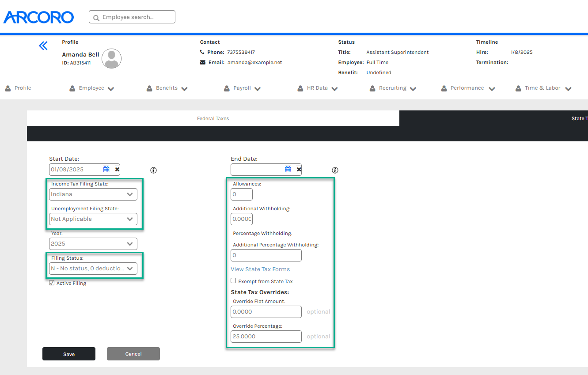588x375 pixels.
Task: Click the Additional Withholding field
Action: (242, 219)
